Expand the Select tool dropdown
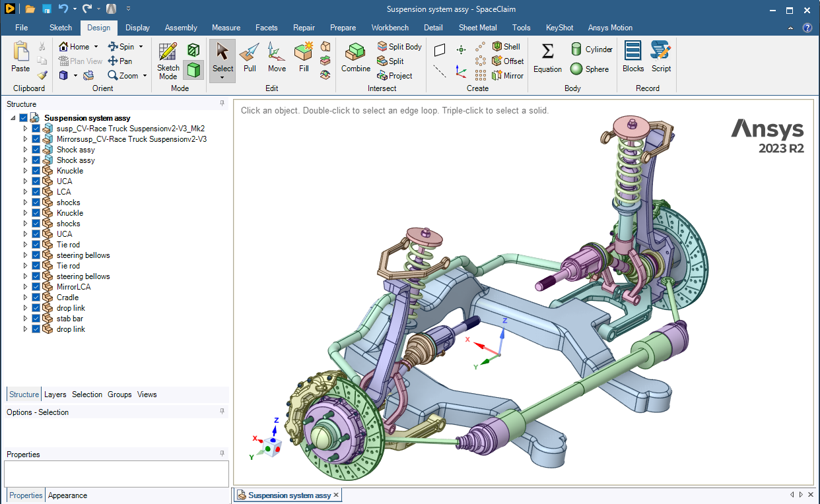The width and height of the screenshot is (820, 504). coord(222,78)
